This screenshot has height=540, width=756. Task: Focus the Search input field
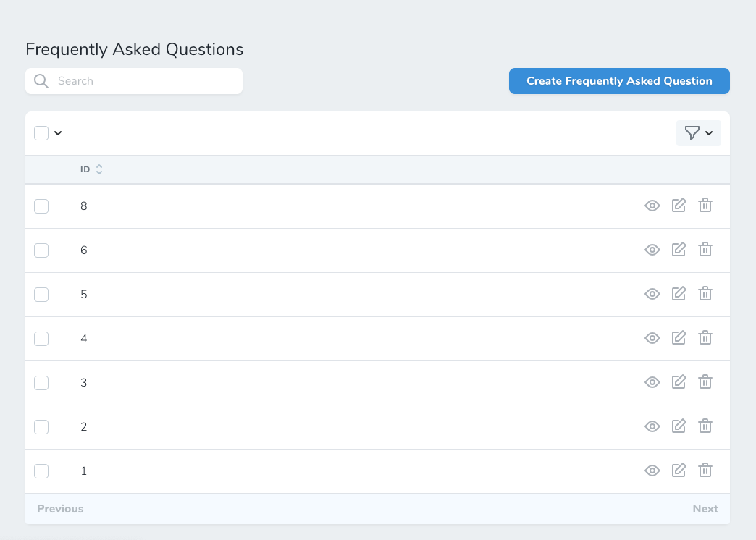pyautogui.click(x=134, y=81)
